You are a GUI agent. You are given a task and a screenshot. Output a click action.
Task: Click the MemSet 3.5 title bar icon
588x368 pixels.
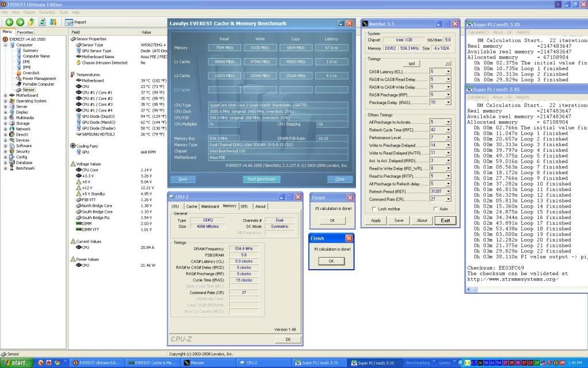click(365, 24)
